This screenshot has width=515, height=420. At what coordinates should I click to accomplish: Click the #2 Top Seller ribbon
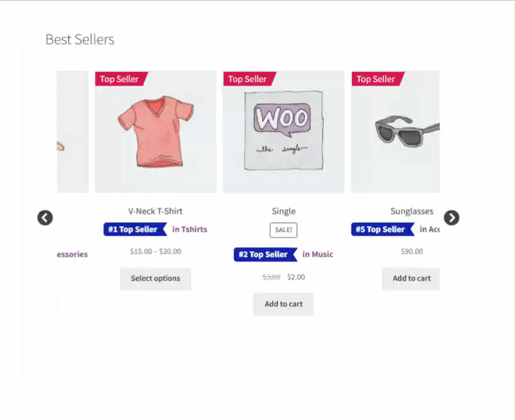(x=264, y=254)
